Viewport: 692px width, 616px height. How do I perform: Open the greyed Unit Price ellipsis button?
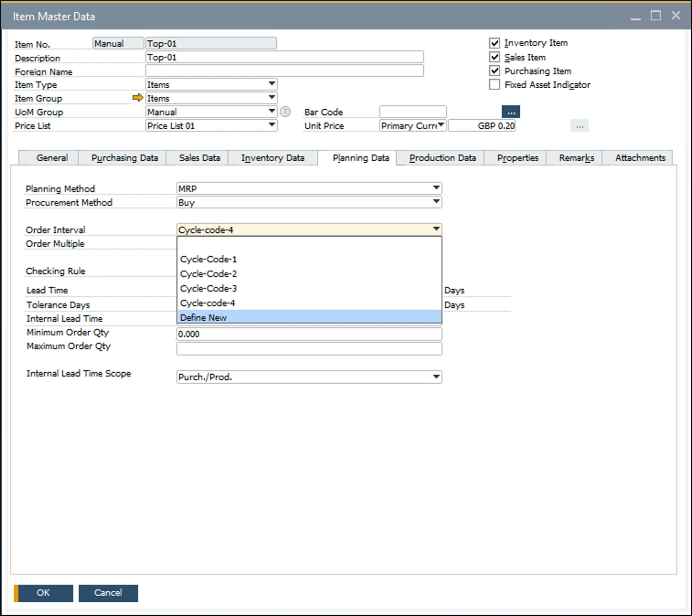(x=580, y=126)
